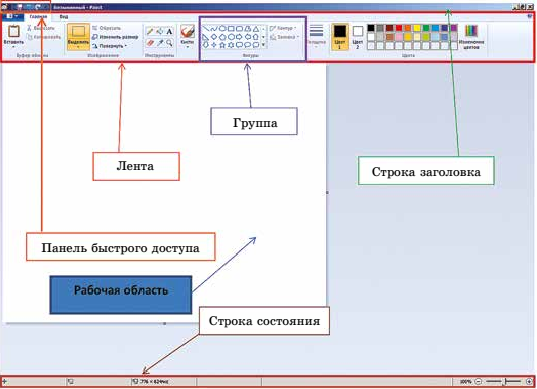Image resolution: width=537 pixels, height=389 pixels.
Task: Switch to the View tab
Action: point(64,16)
